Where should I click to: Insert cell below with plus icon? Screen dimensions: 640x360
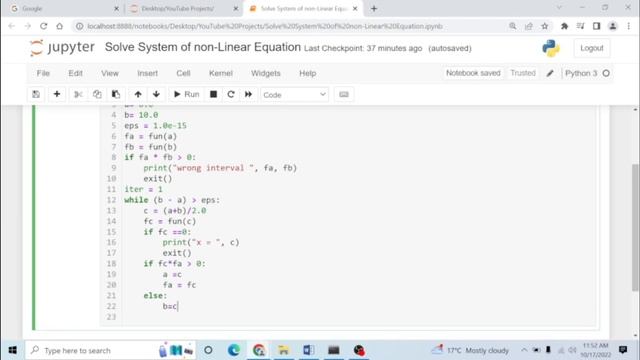[x=57, y=94]
